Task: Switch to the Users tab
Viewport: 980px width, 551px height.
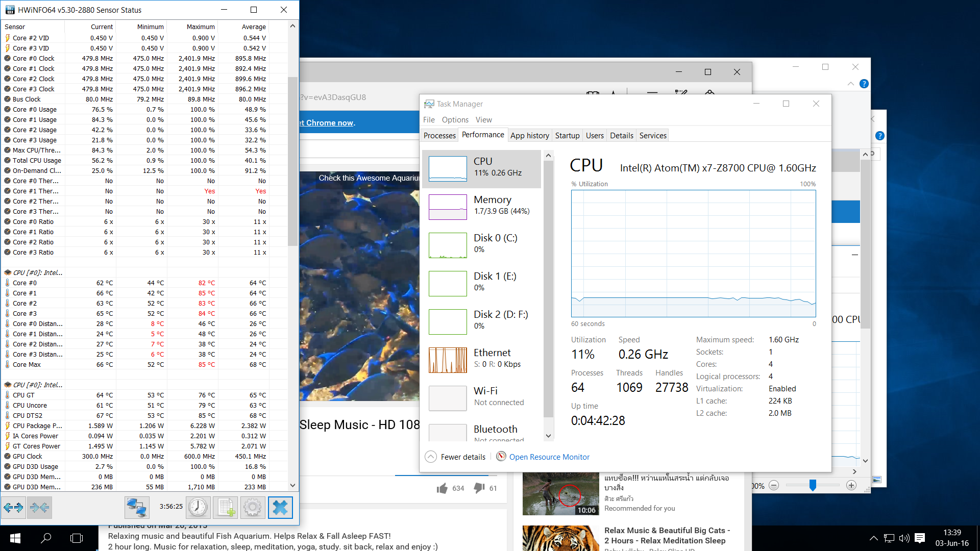Action: 595,136
